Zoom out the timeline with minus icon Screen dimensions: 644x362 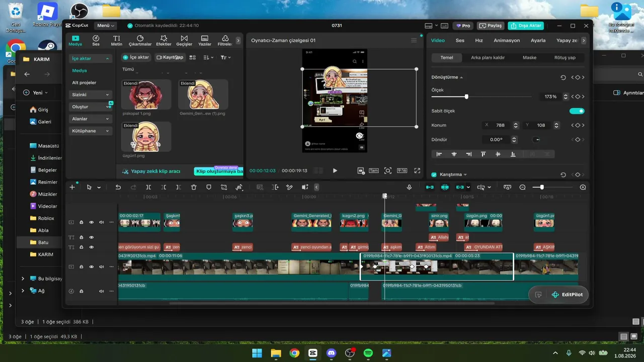point(522,187)
